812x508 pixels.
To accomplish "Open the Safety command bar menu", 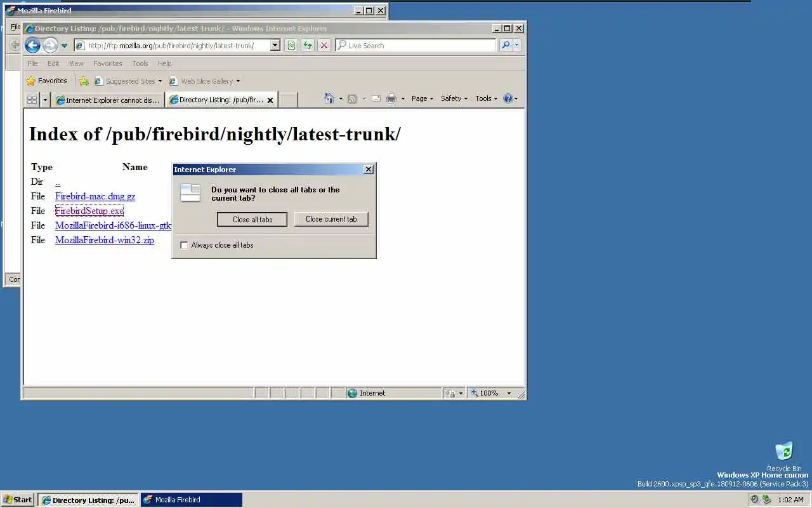I will pos(454,98).
